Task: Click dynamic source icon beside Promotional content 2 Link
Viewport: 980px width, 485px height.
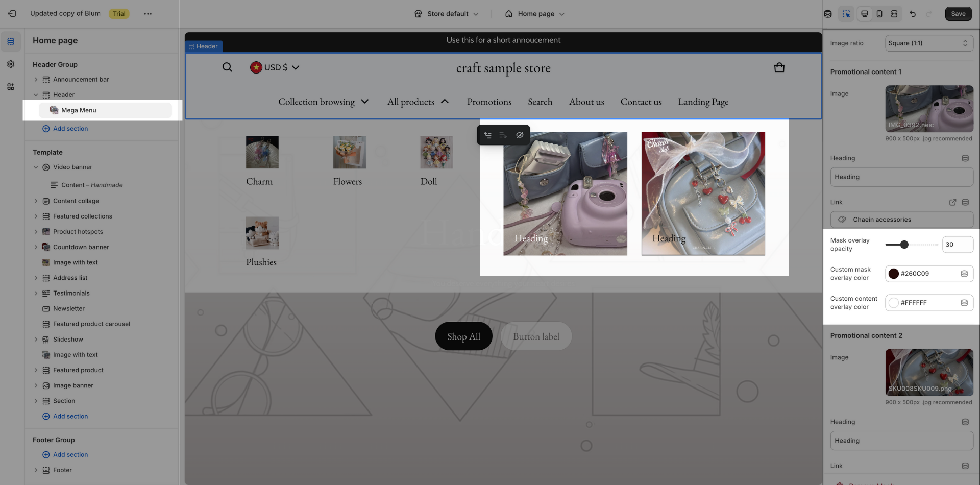Action: [965, 466]
